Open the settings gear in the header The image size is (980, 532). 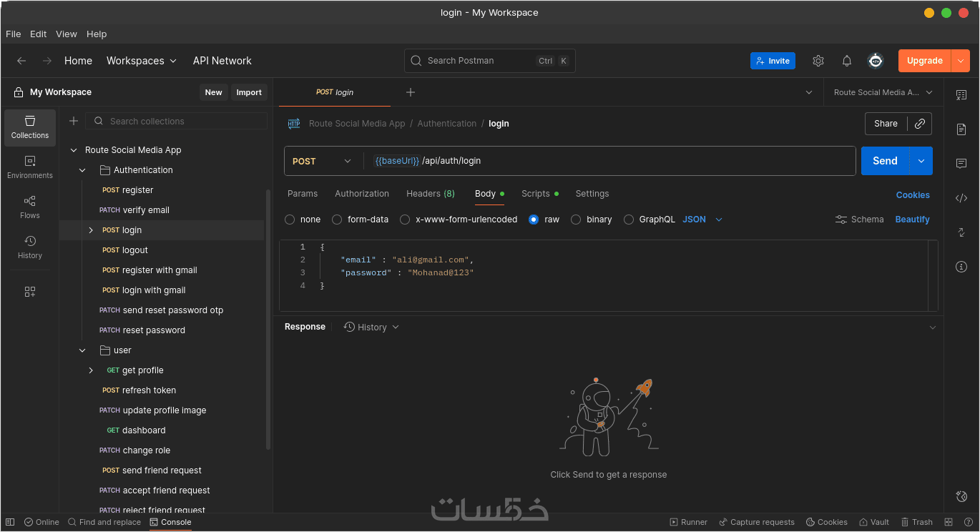818,61
